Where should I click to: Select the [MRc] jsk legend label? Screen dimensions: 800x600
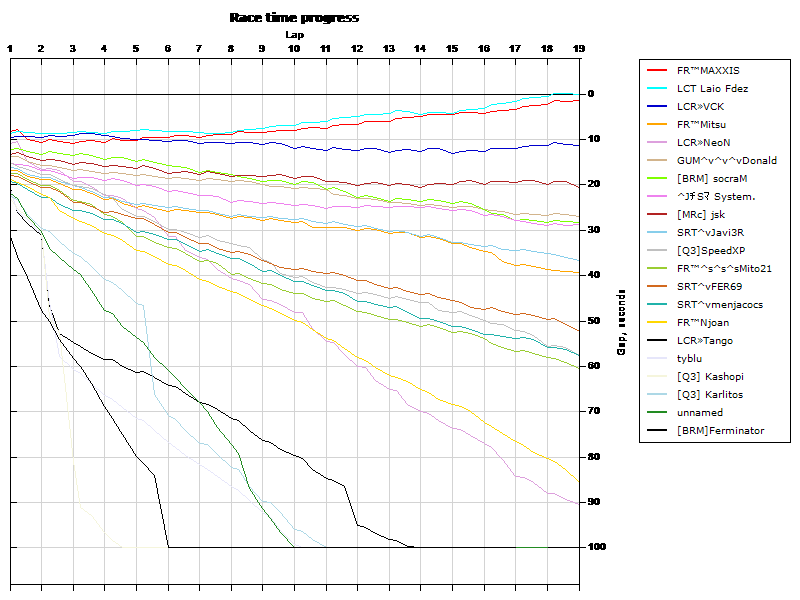tap(702, 215)
